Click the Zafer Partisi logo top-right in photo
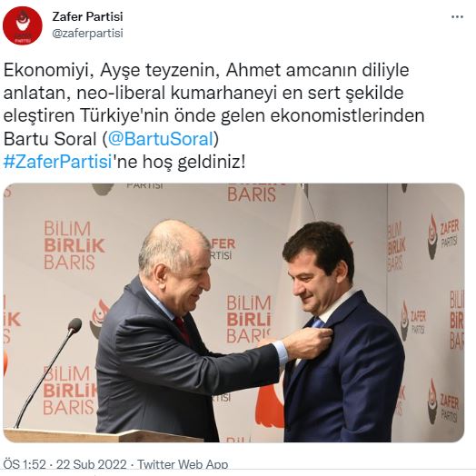 (443, 236)
